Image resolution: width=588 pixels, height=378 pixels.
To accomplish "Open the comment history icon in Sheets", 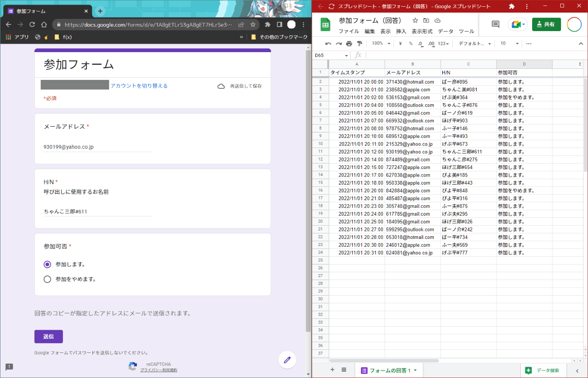I will point(496,24).
